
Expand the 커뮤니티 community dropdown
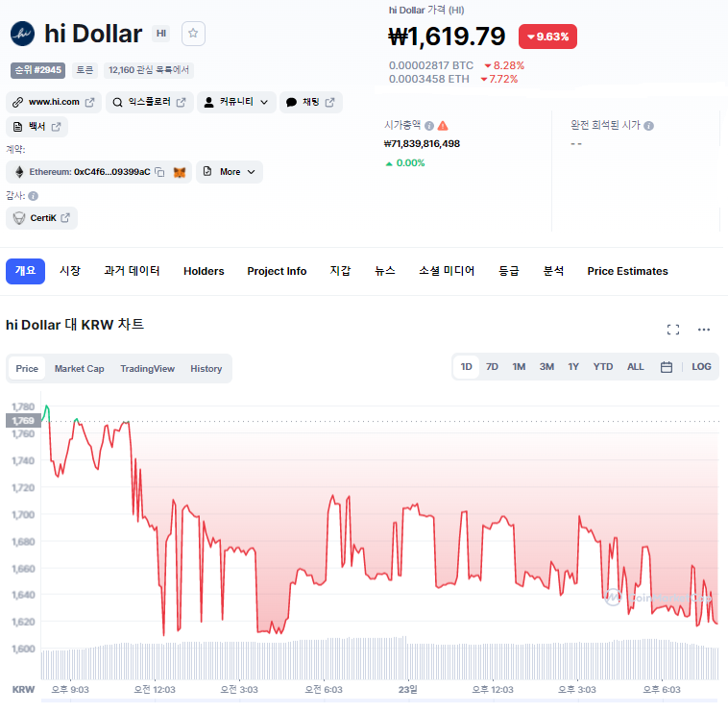(x=236, y=102)
